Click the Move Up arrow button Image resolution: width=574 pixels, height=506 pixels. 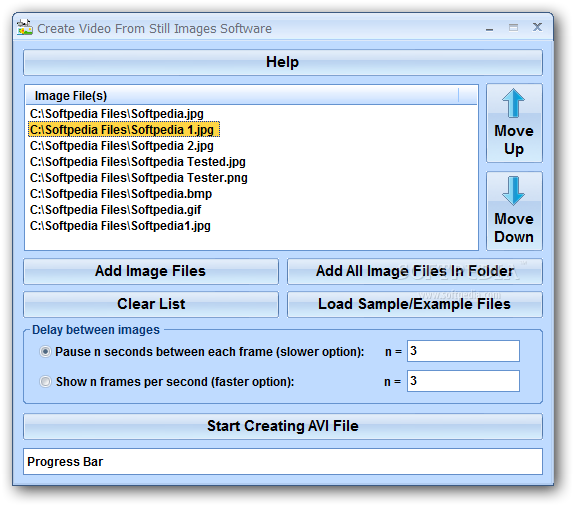pyautogui.click(x=514, y=123)
